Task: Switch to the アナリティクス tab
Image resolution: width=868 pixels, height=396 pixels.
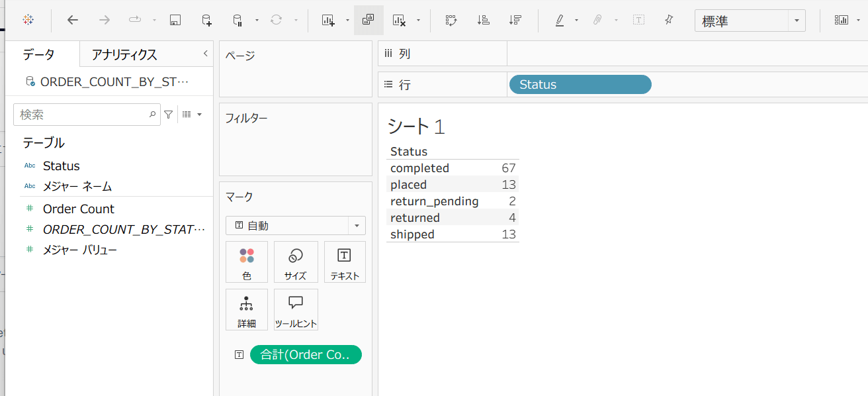Action: tap(124, 55)
